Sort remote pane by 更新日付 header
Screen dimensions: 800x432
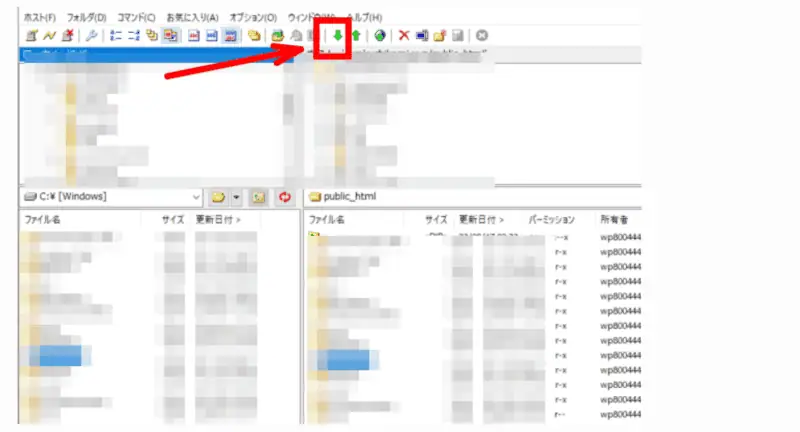coord(481,220)
